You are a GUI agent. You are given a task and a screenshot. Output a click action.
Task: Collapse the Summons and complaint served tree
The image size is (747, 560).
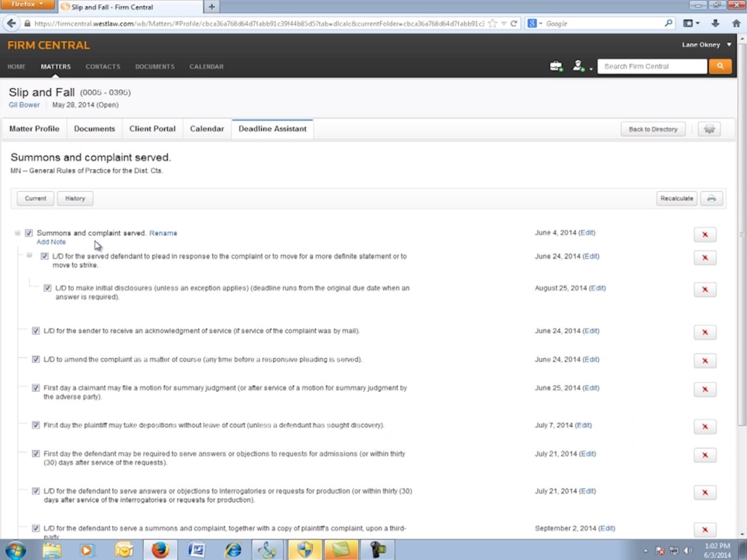(x=18, y=233)
